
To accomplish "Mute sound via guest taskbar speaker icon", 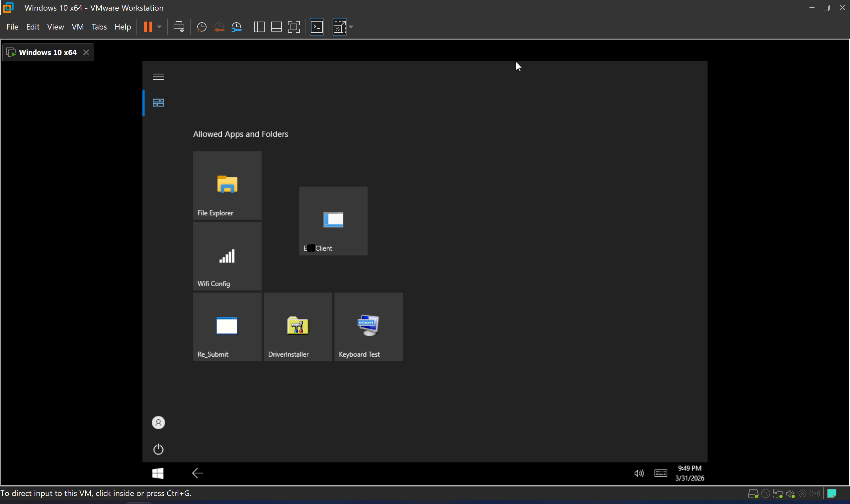I will (x=638, y=473).
